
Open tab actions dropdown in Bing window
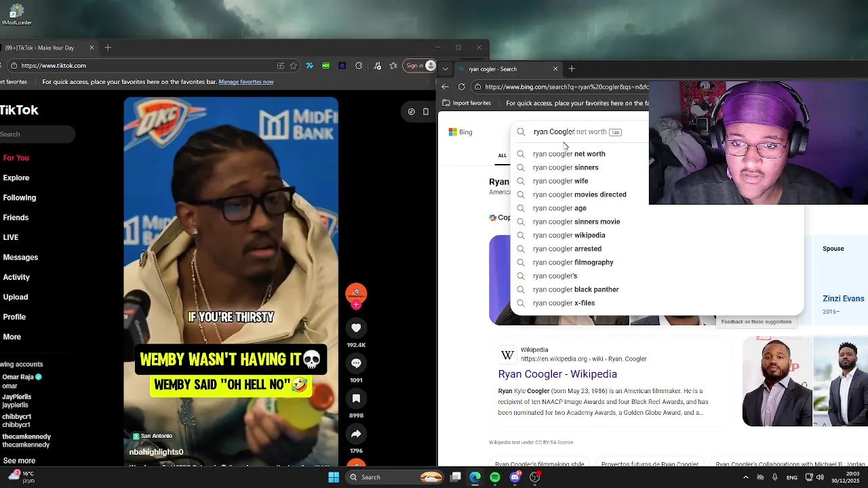(x=445, y=69)
